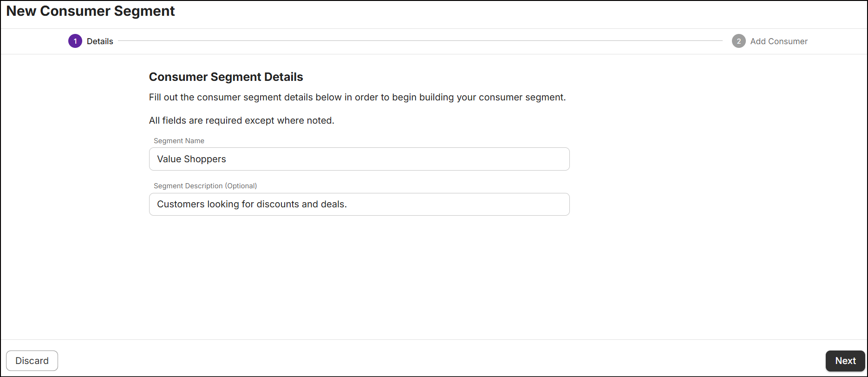The image size is (868, 377).
Task: Click the 'Customers looking for discounts' description text
Action: pyautogui.click(x=252, y=205)
